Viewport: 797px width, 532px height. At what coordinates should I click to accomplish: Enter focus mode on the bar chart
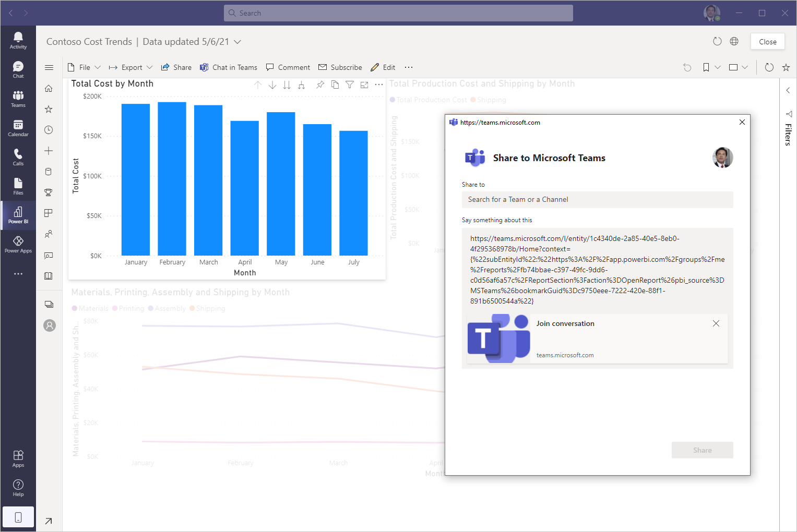(x=364, y=84)
